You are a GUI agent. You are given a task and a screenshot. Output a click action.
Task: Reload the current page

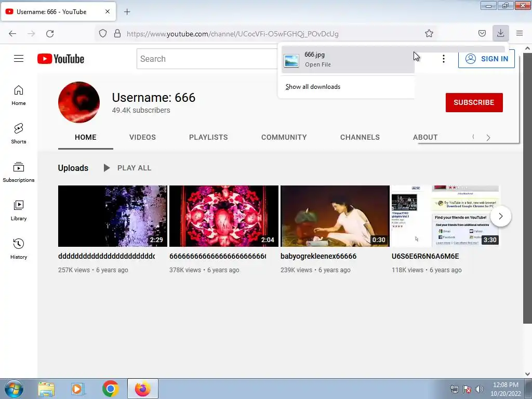50,34
